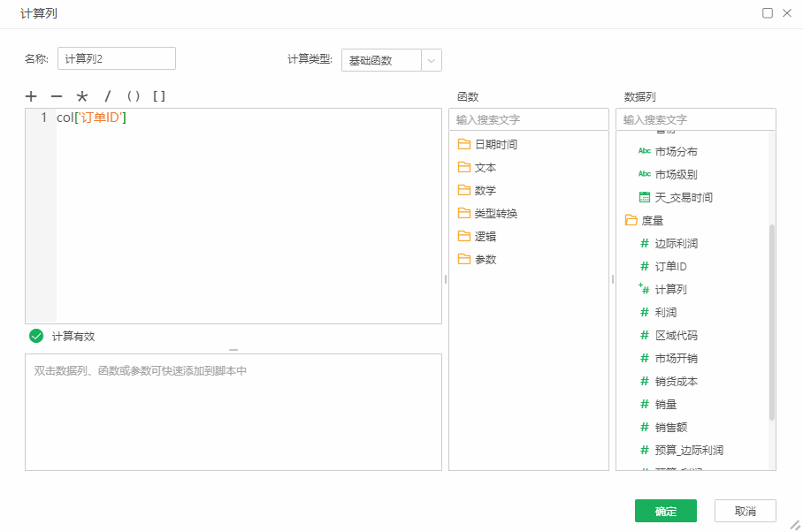
Task: Collapse the 度量 folder
Action: pos(629,220)
